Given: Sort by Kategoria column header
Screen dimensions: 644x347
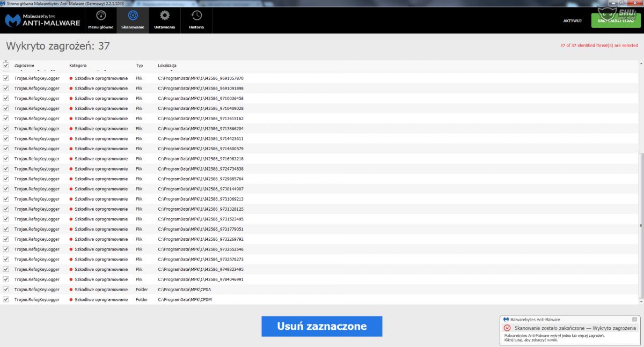Looking at the screenshot, I should 78,65.
